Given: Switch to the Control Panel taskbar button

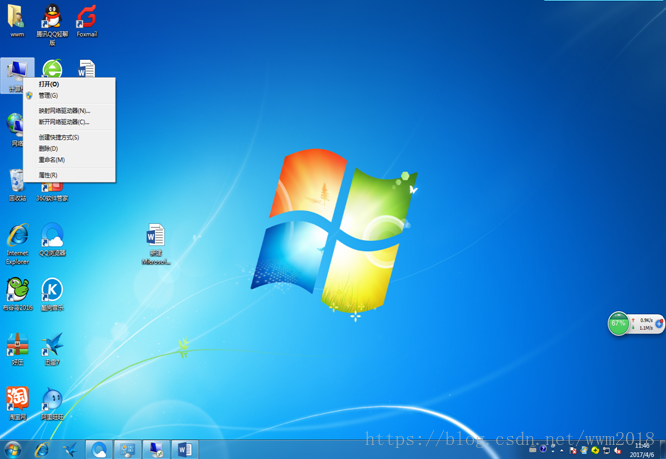Looking at the screenshot, I should pos(127,450).
